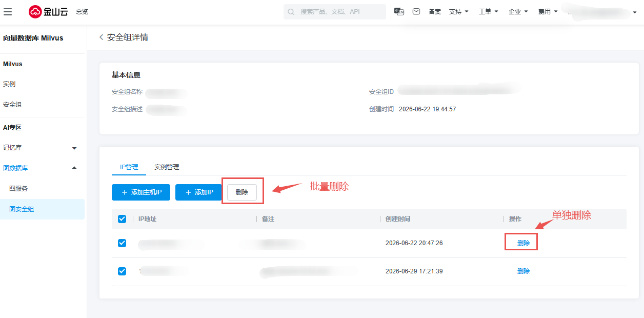Click the timestamp 2026-06-22 20:47:26 cell
The image size is (644, 318).
pos(414,243)
